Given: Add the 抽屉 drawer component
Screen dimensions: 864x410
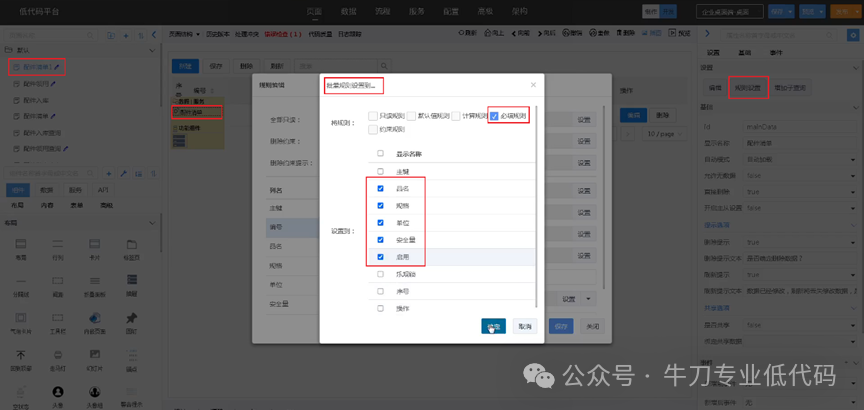Looking at the screenshot, I should click(x=131, y=284).
